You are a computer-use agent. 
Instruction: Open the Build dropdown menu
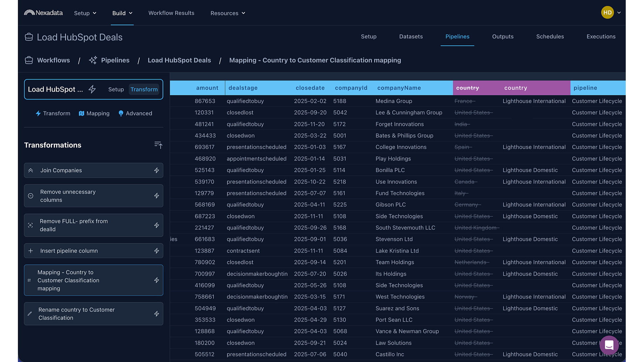pyautogui.click(x=122, y=13)
